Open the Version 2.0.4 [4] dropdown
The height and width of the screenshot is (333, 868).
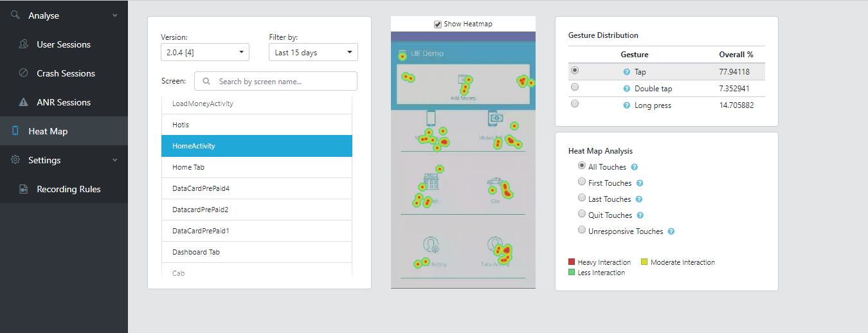(205, 52)
